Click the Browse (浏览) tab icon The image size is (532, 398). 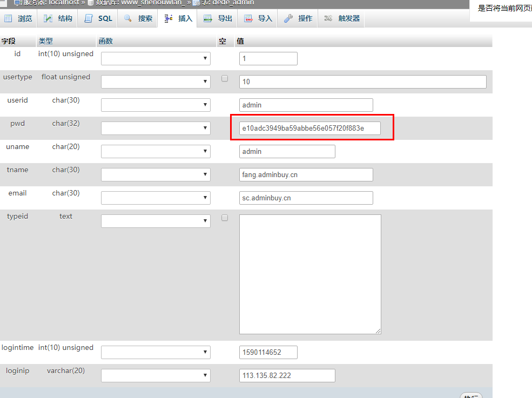[8, 18]
